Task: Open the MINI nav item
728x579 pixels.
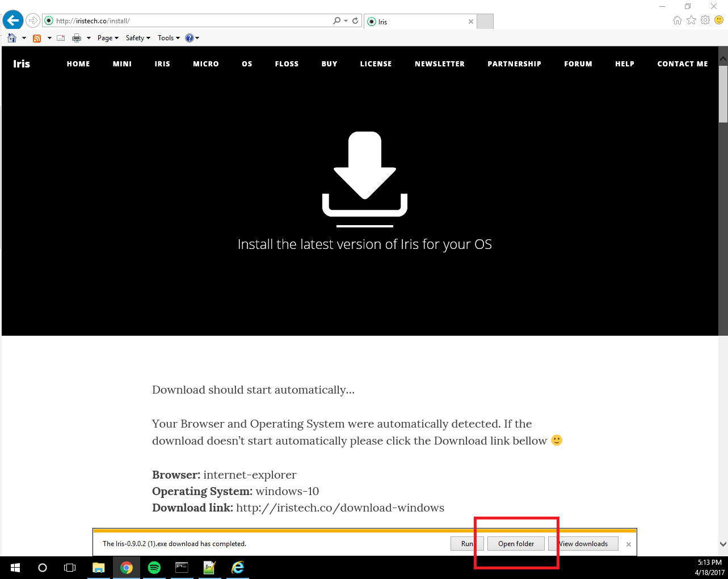Action: coord(122,64)
